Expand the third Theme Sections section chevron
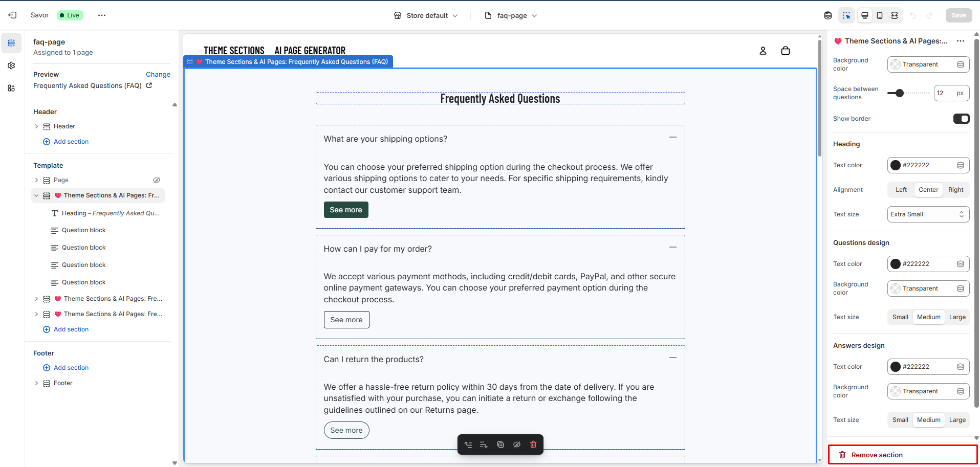This screenshot has width=980, height=467. [36, 314]
